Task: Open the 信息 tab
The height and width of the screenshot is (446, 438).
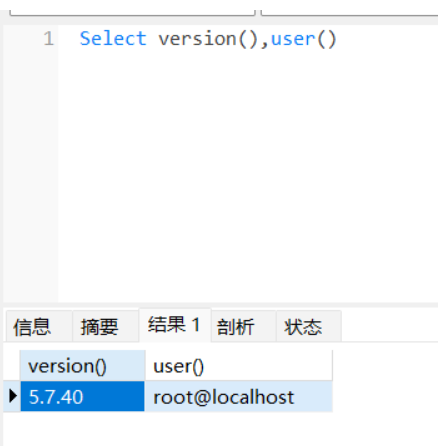Action: [x=39, y=326]
